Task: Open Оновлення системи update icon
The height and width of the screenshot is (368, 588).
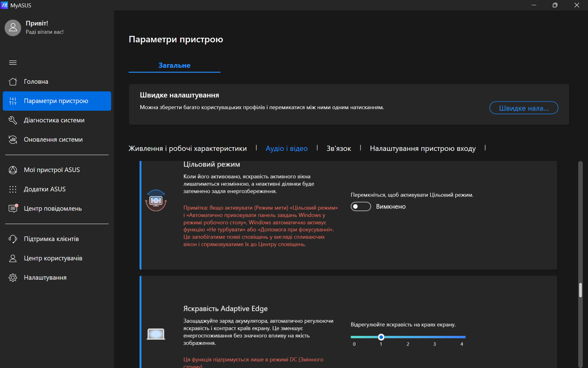Action: 13,140
